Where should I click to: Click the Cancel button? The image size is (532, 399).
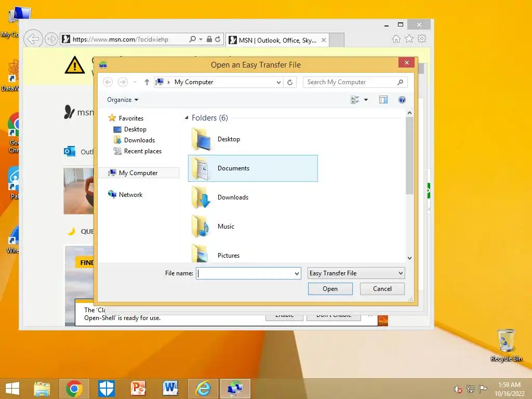point(382,289)
